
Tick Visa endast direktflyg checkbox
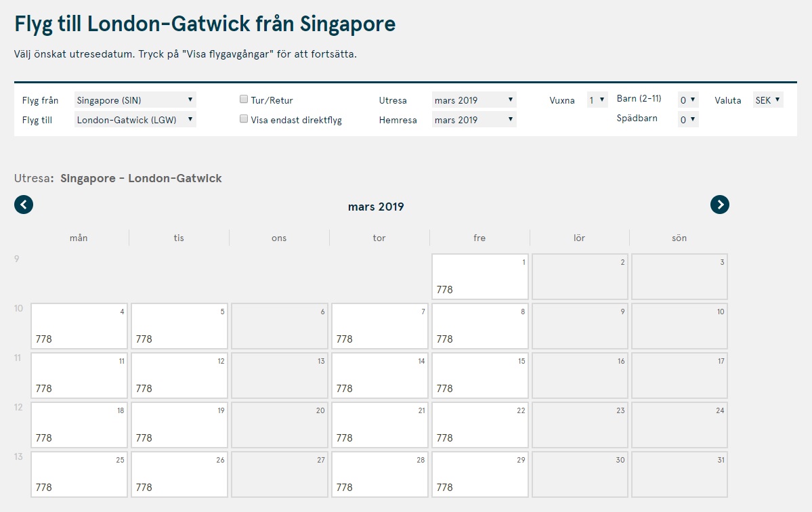[243, 119]
